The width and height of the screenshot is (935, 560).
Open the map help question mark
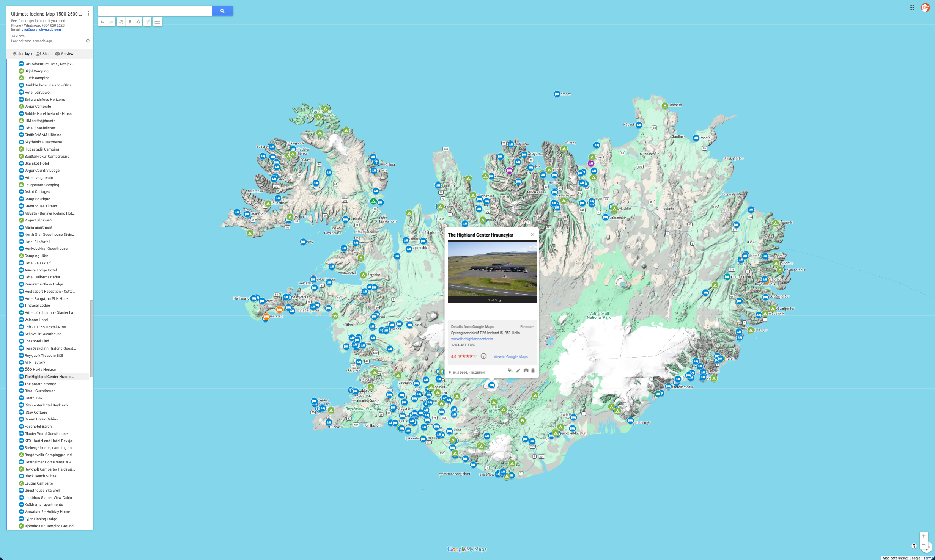point(914,546)
